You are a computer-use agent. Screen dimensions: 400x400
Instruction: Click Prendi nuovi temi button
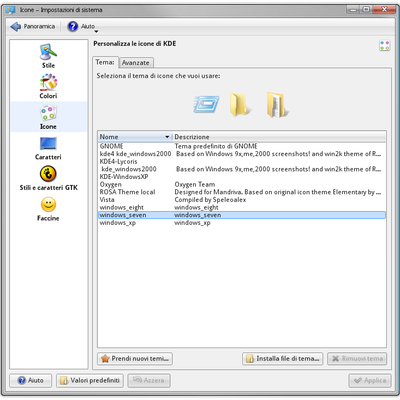135,359
